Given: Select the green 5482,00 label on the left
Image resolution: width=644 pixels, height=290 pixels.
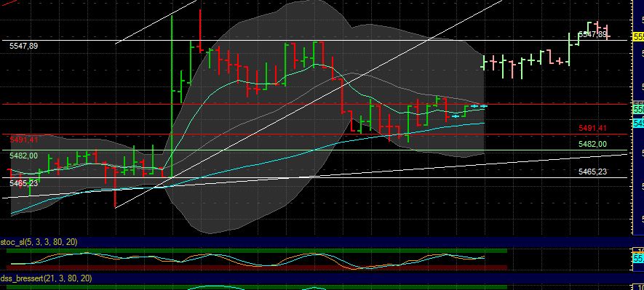Looking at the screenshot, I should click(23, 156).
